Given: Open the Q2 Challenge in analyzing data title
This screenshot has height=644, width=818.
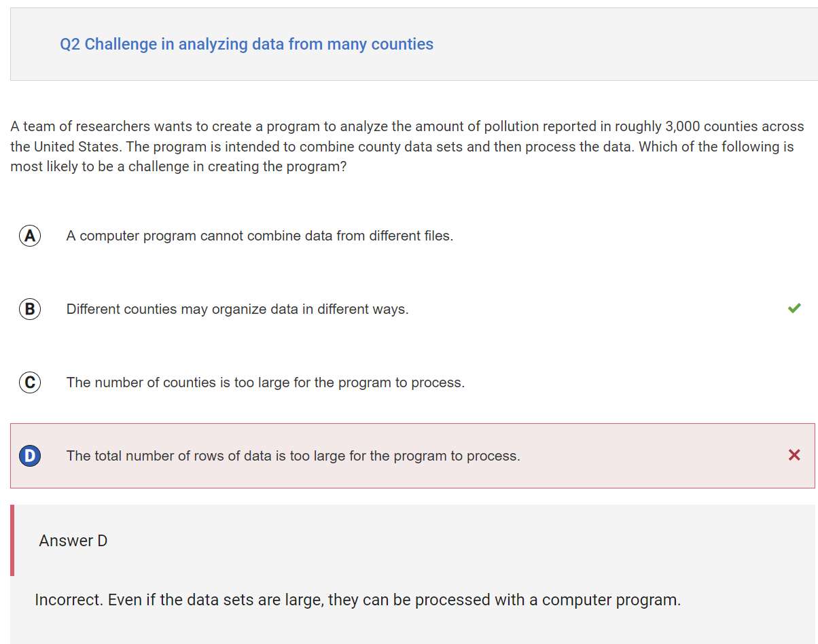Looking at the screenshot, I should click(247, 44).
